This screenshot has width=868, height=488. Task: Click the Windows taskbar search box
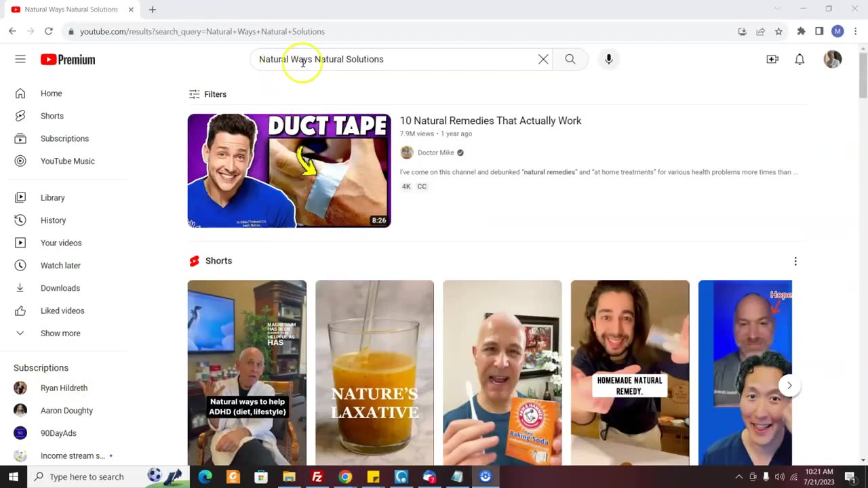108,476
